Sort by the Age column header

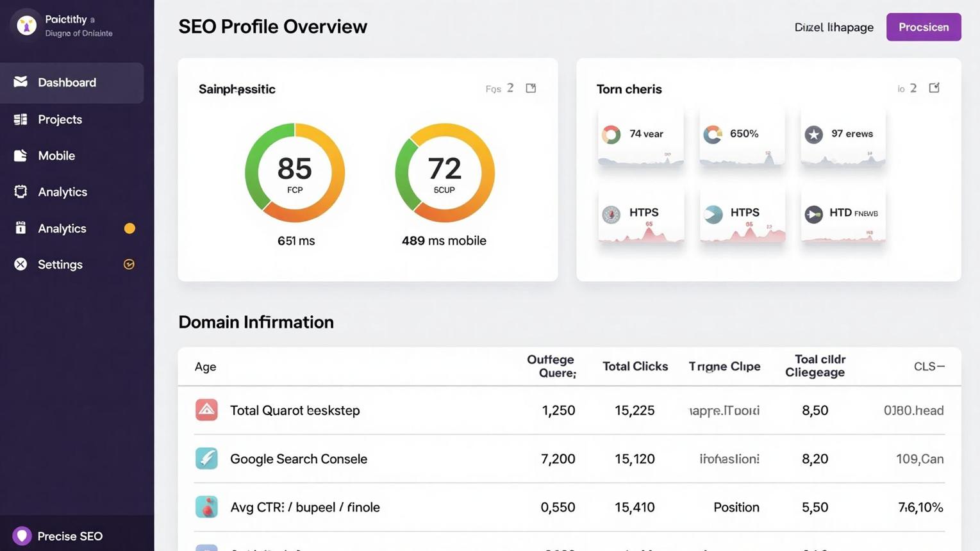tap(205, 366)
